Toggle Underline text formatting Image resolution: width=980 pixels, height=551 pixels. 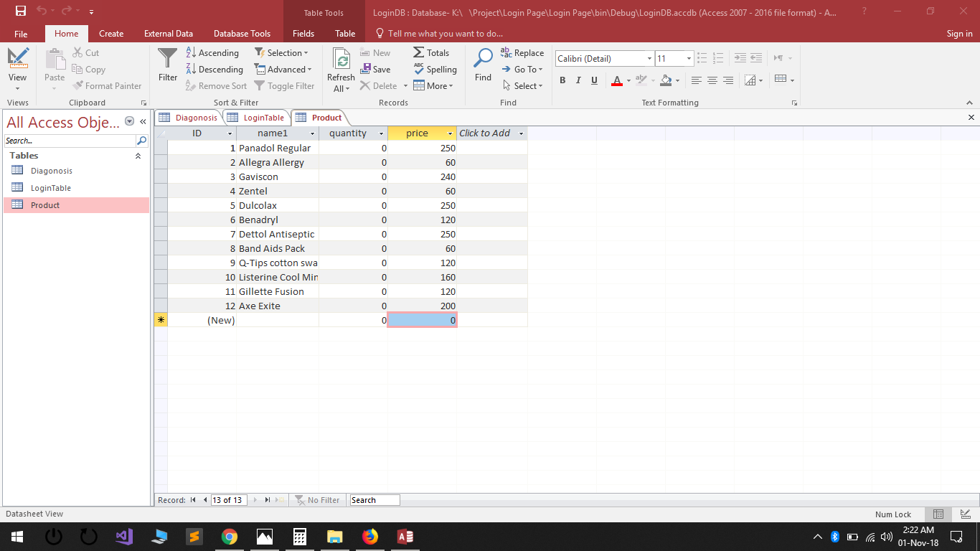tap(594, 80)
